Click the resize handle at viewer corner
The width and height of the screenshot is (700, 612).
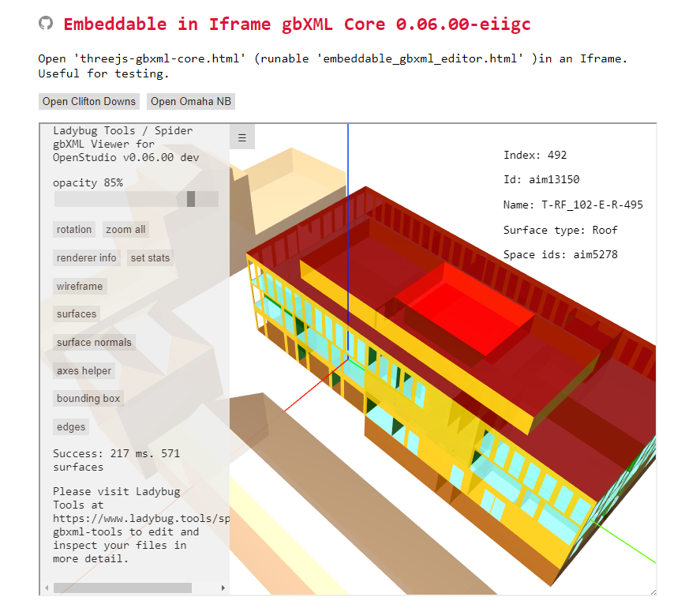pyautogui.click(x=653, y=591)
